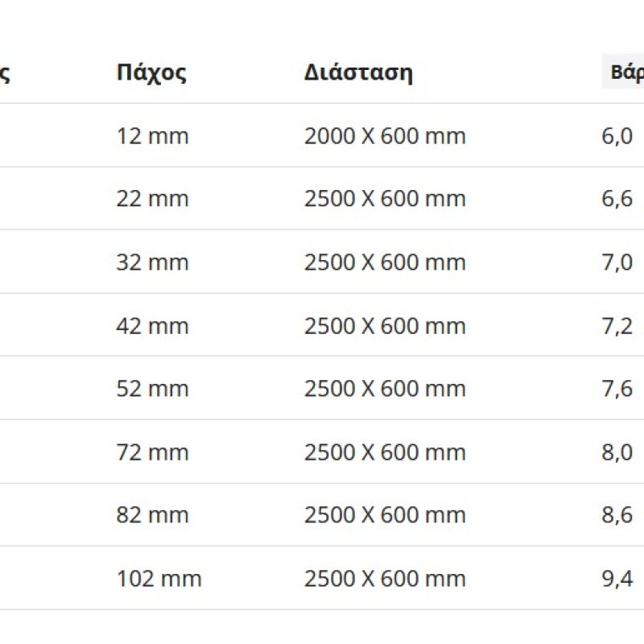Select the 82 mm thickness cell
Screen dimensions: 644x644
(152, 515)
